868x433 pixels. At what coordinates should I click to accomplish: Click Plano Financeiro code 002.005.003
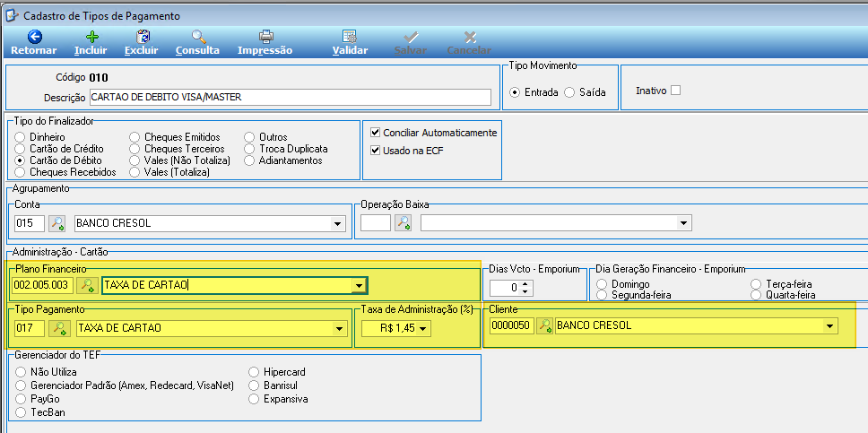pyautogui.click(x=43, y=286)
